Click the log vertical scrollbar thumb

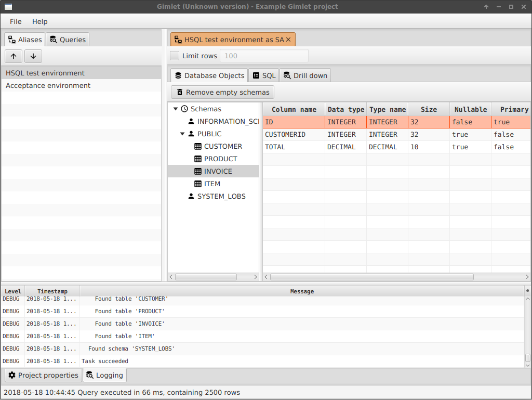pos(528,358)
